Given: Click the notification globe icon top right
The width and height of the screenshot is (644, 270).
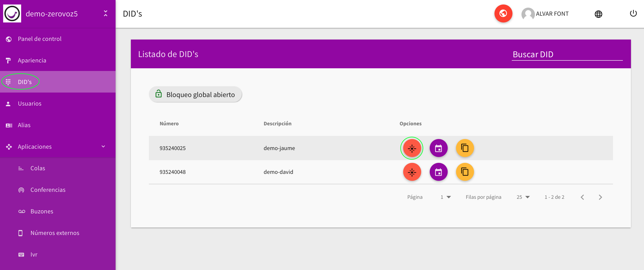Looking at the screenshot, I should point(503,13).
